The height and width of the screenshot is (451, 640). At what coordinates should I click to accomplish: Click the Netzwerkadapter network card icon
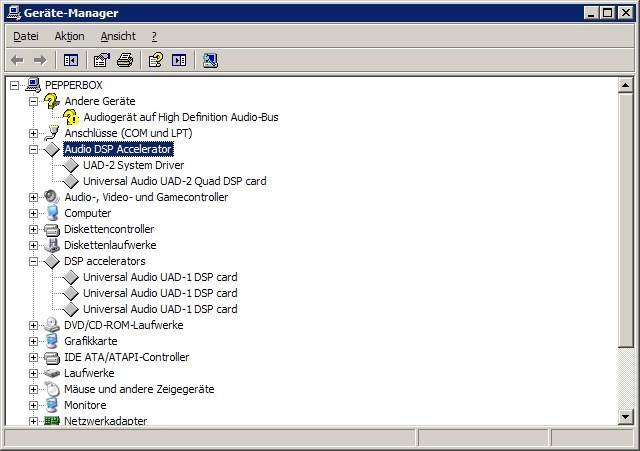point(52,420)
